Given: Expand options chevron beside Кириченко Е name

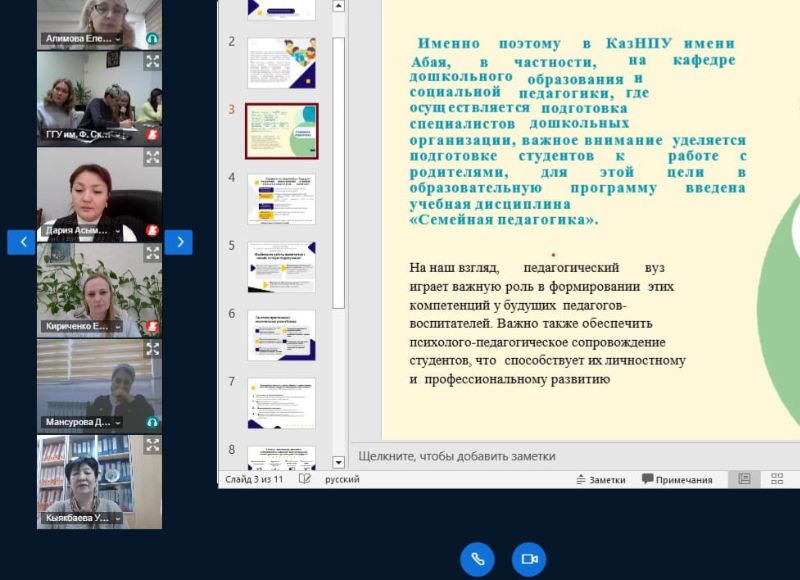Looking at the screenshot, I should (x=118, y=326).
